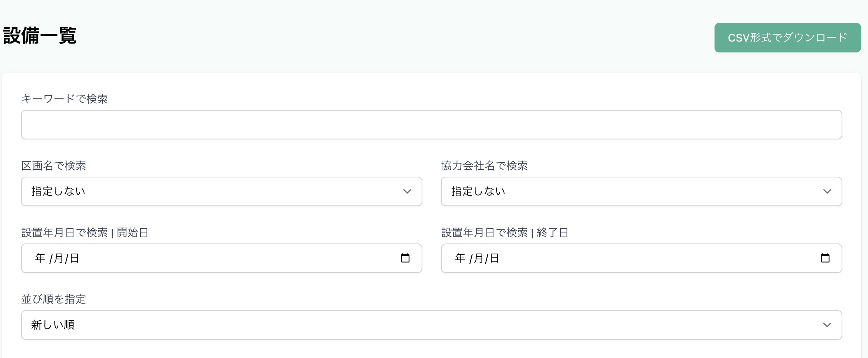Screen dimensions: 868x358
Task: Select the 月 segment in 開始日 field
Action: tap(59, 258)
